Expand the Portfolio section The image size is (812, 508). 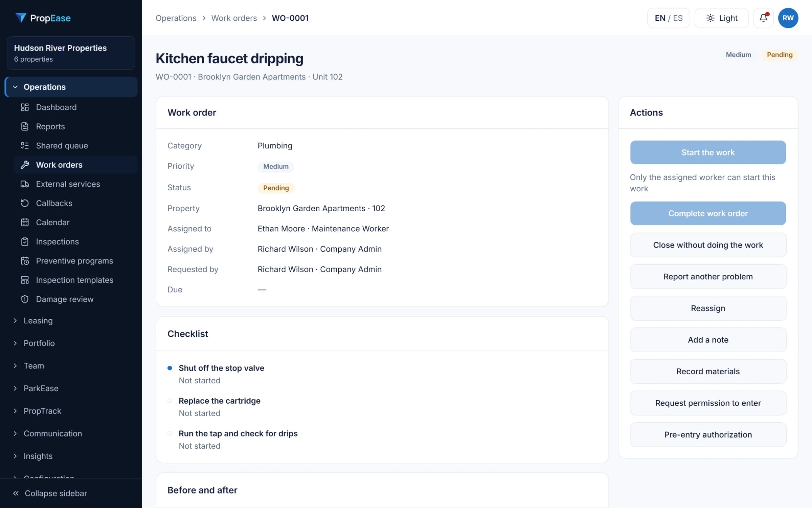pos(71,343)
